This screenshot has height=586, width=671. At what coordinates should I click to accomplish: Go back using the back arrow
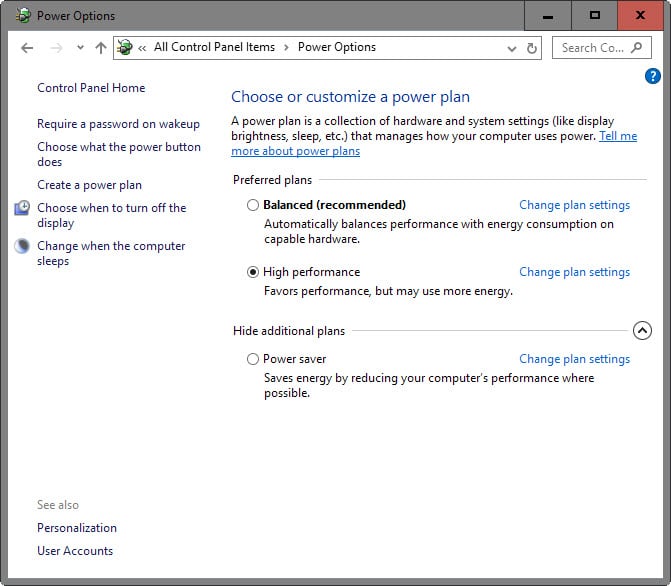[x=27, y=48]
